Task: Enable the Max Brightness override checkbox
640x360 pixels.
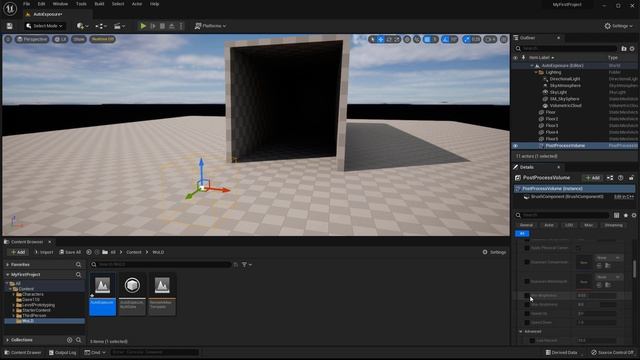Action: [x=527, y=304]
